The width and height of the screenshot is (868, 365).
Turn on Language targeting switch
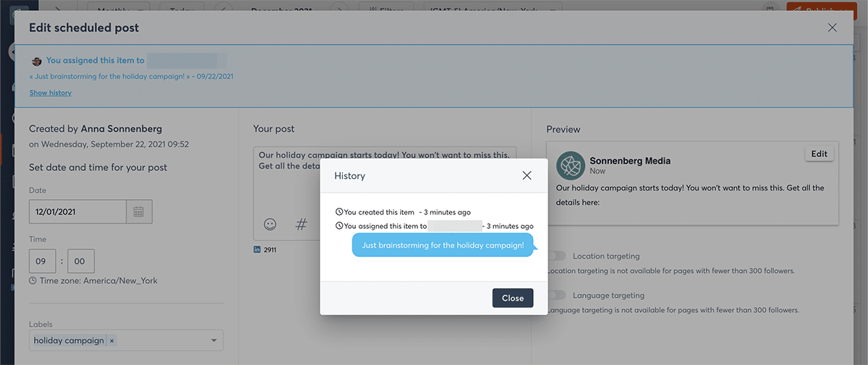(x=557, y=295)
